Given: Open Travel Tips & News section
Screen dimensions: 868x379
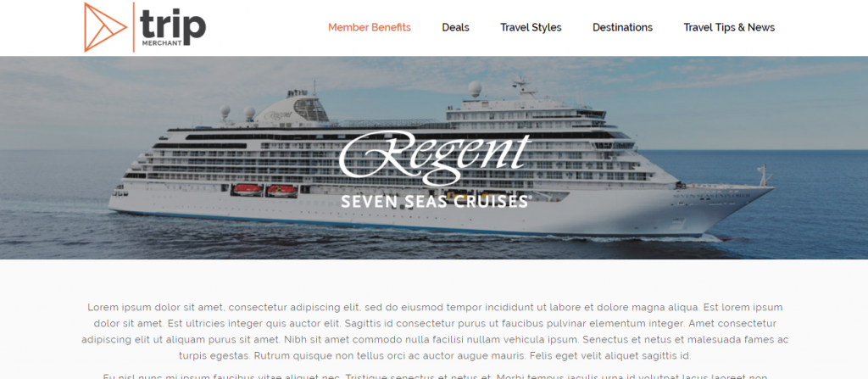Looking at the screenshot, I should coord(729,27).
